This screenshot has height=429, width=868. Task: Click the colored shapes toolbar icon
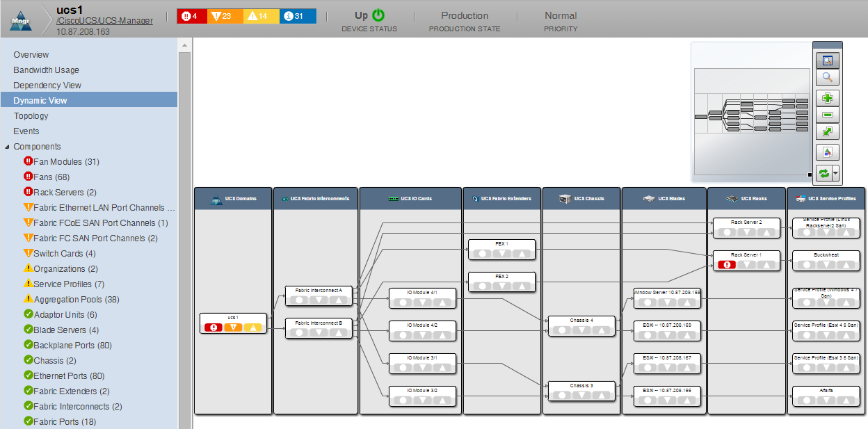[828, 152]
